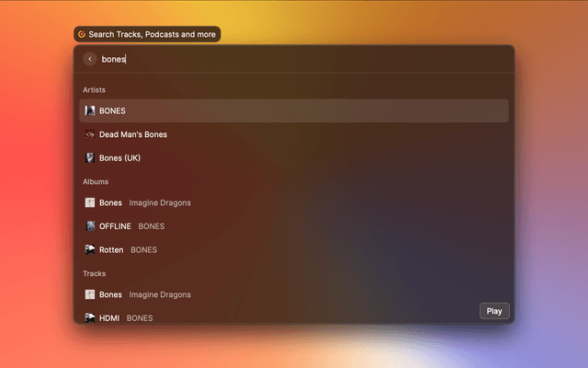Viewport: 588px width, 368px height.
Task: Go back using the back arrow button
Action: (90, 59)
